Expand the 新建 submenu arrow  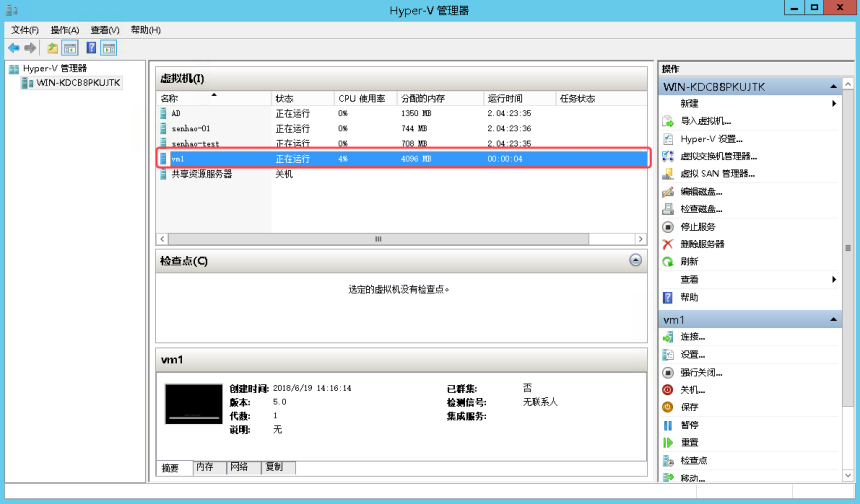(x=834, y=103)
